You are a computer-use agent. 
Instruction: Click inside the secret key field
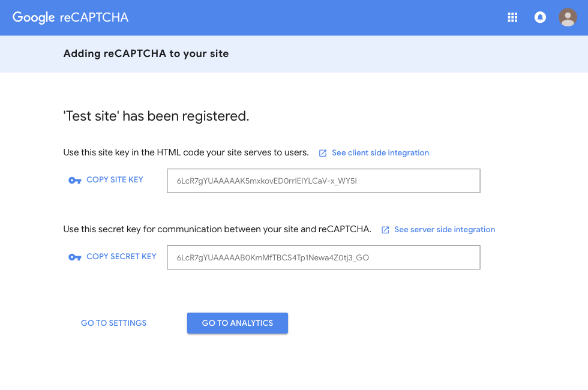point(323,257)
